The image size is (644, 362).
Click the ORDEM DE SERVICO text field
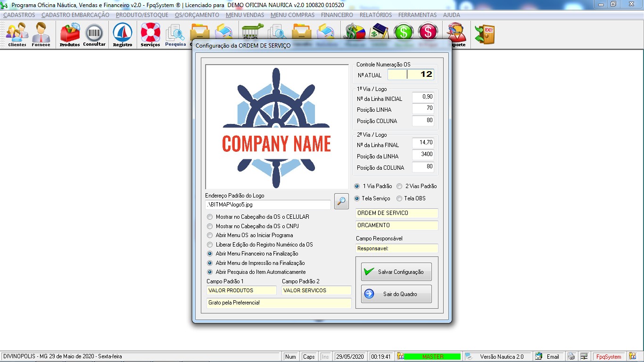click(x=397, y=213)
